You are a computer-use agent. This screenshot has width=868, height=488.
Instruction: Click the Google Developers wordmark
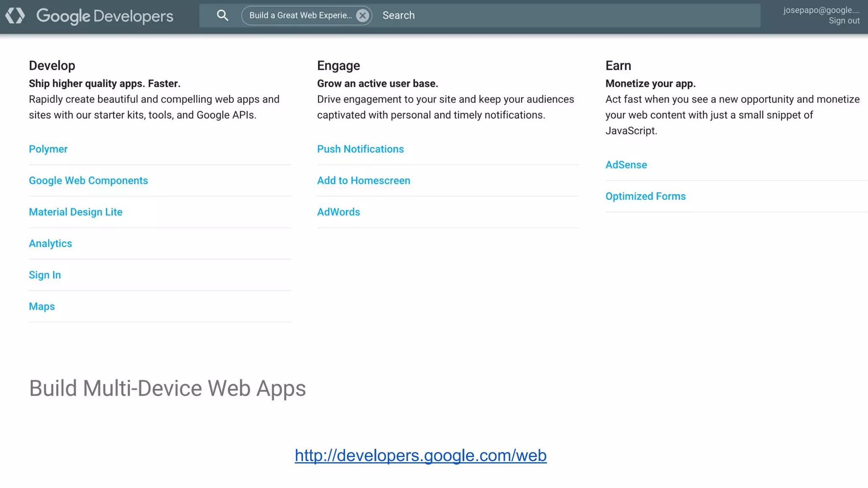pyautogui.click(x=105, y=16)
